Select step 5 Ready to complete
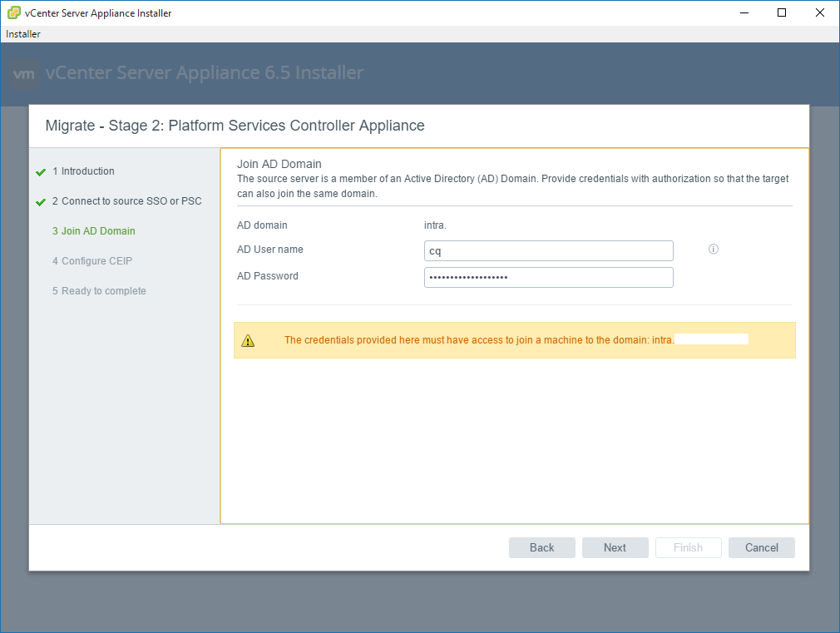Viewport: 840px width, 633px height. click(103, 291)
